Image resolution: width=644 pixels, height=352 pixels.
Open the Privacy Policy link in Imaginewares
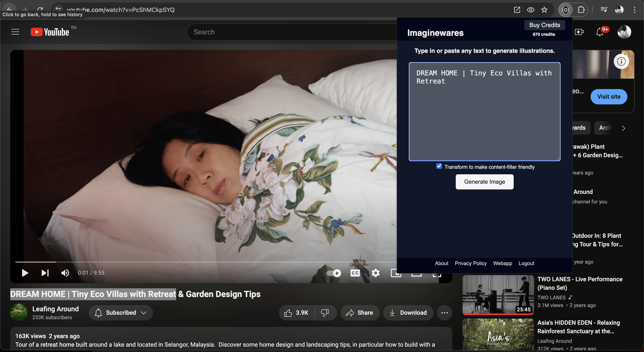pyautogui.click(x=470, y=263)
